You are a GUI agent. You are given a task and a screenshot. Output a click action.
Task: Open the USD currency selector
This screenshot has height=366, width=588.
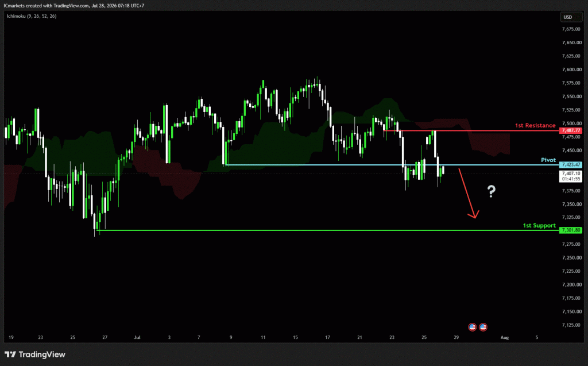pyautogui.click(x=568, y=17)
